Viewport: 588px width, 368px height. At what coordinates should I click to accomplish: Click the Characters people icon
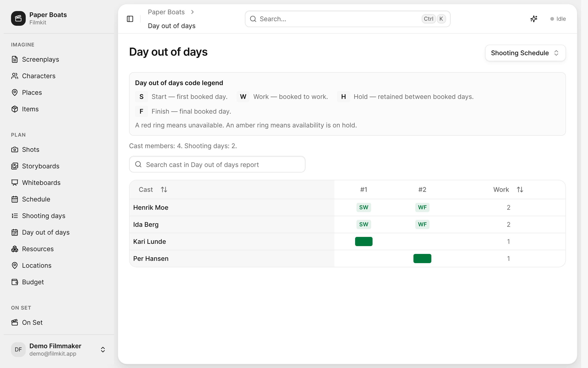click(15, 76)
